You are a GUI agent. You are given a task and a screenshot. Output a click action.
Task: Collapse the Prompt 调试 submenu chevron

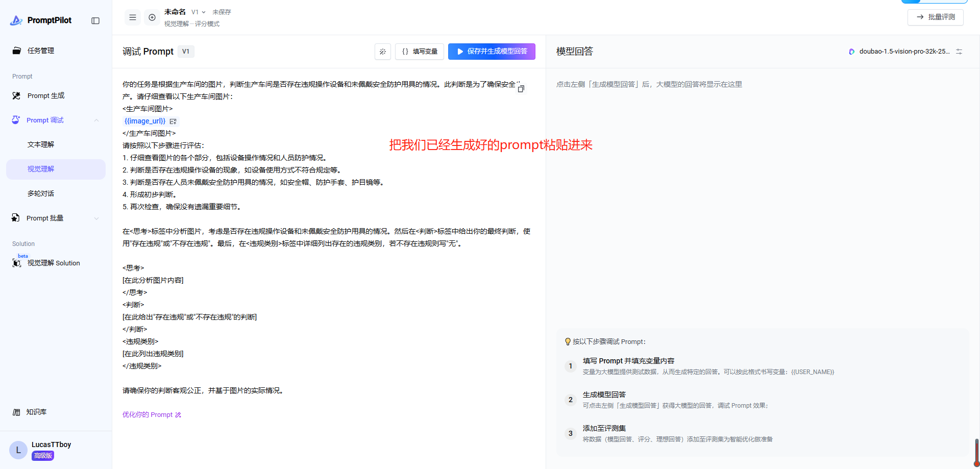coord(96,120)
